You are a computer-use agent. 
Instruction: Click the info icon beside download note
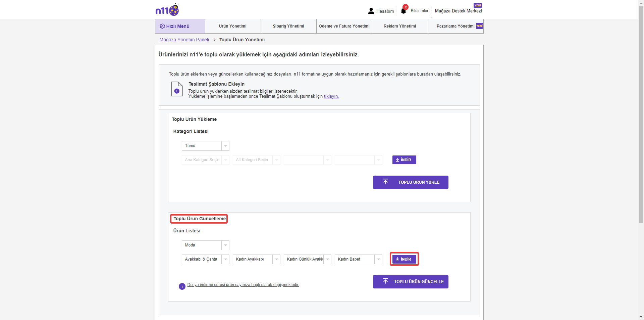(182, 286)
